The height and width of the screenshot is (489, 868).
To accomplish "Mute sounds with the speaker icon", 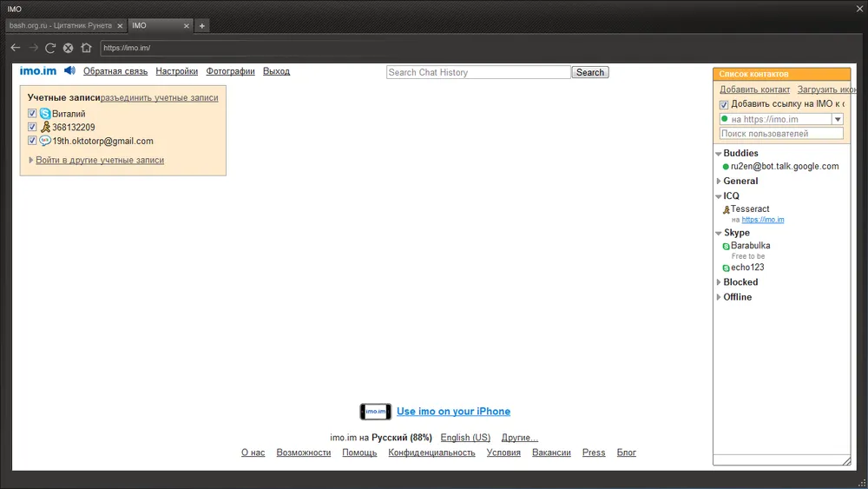I will pos(69,70).
